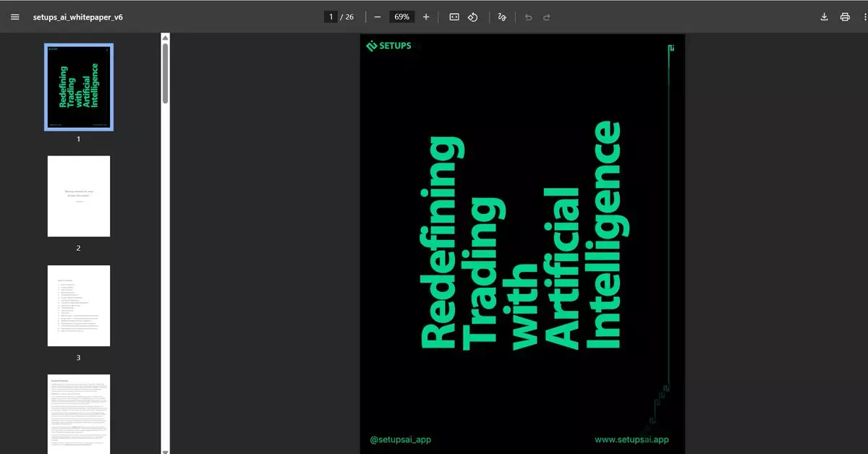Click the sidebar scroll up arrow
868x454 pixels.
pyautogui.click(x=165, y=38)
